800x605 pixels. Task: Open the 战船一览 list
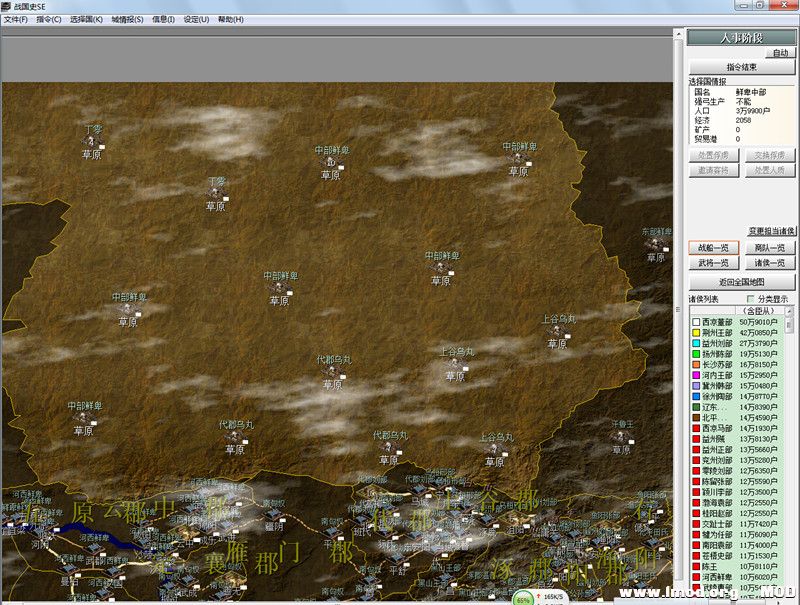point(712,247)
